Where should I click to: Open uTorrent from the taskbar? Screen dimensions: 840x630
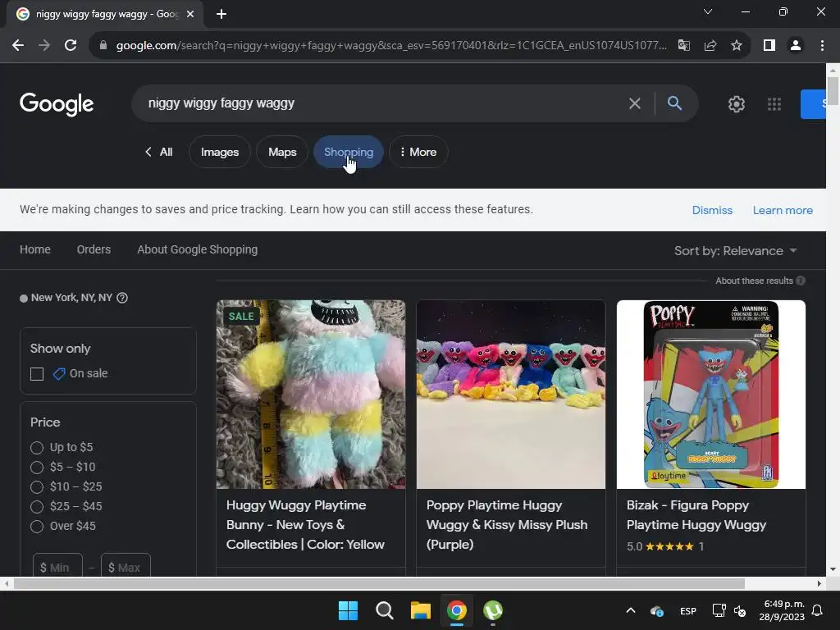coord(493,610)
